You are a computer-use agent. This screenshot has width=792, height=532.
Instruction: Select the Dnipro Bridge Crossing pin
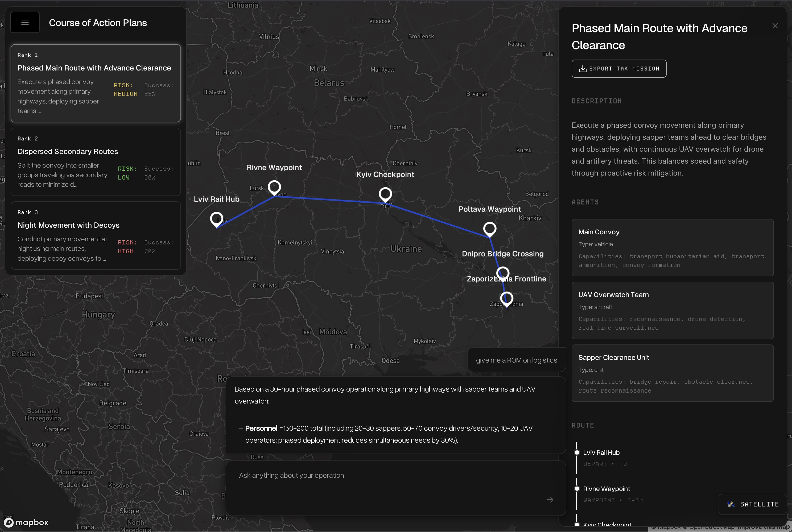click(503, 273)
